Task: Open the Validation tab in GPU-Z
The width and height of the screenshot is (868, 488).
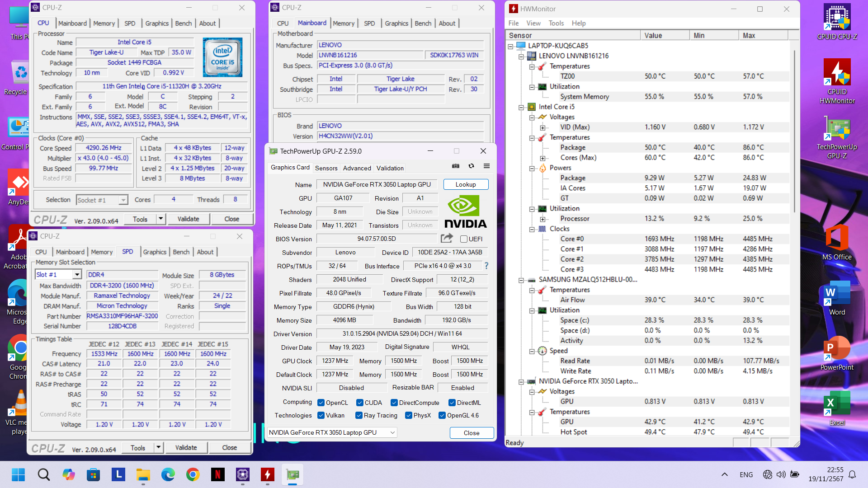Action: click(390, 168)
